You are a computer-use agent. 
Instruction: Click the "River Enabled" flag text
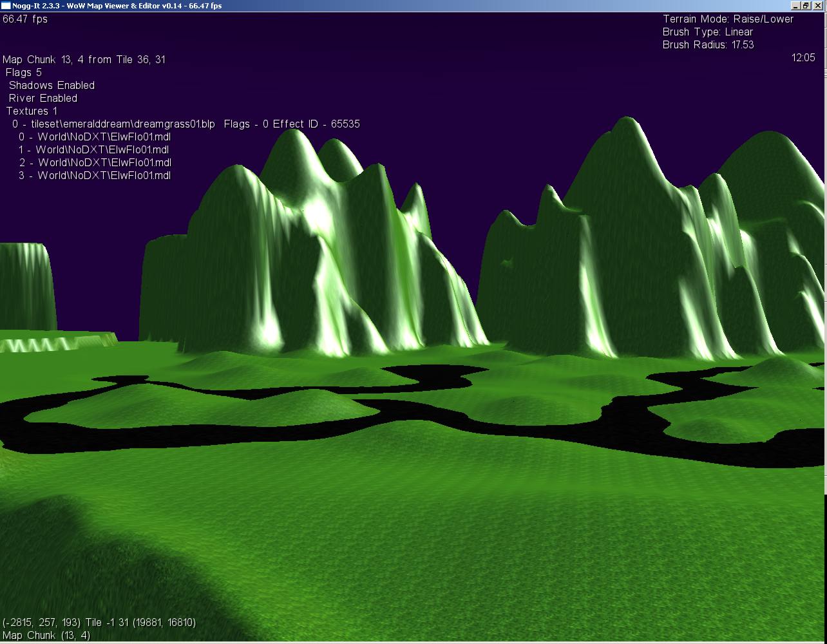pos(43,99)
